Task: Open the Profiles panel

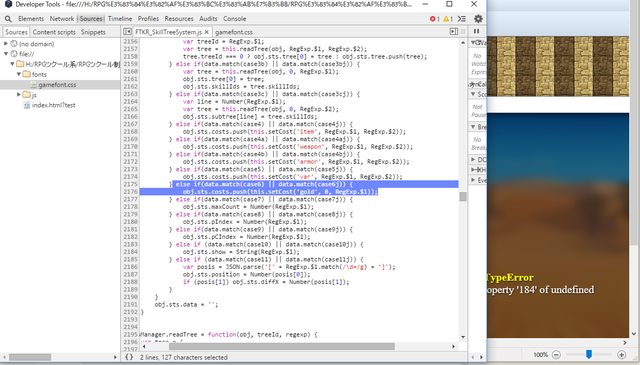Action: coord(148,19)
